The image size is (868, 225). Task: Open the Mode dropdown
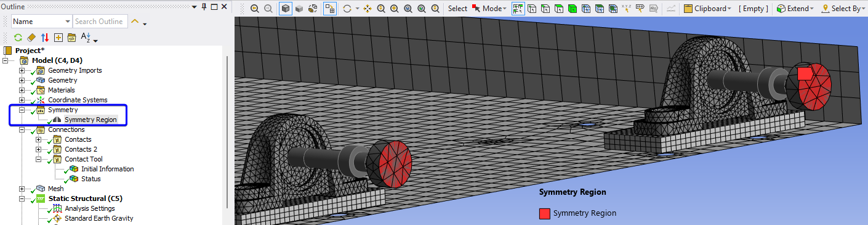490,9
